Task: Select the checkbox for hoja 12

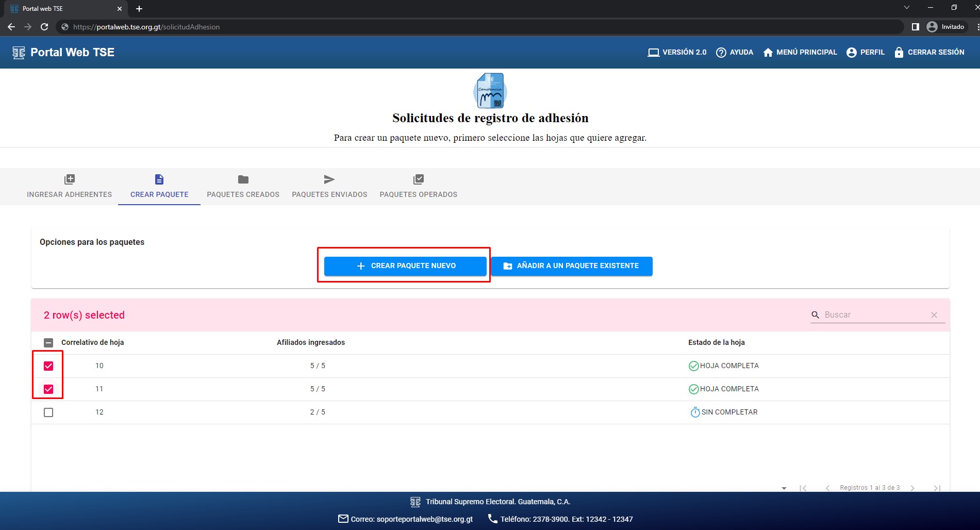Action: [x=48, y=412]
